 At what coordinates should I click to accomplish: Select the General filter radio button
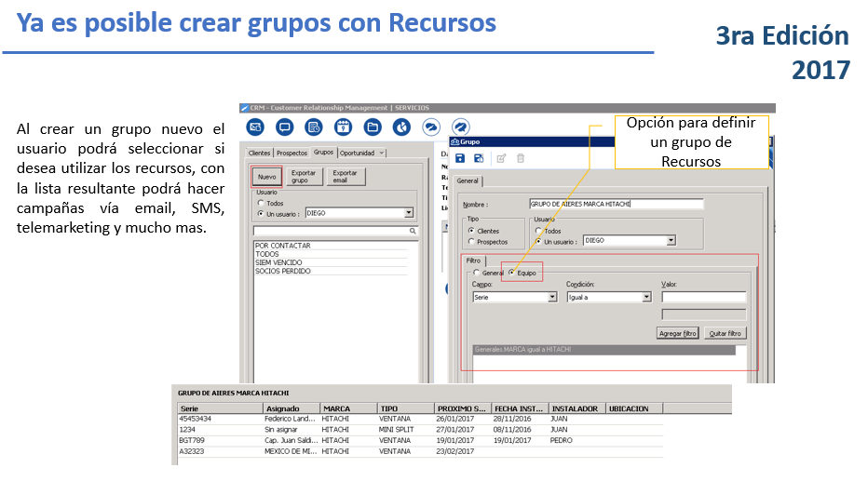coord(476,273)
